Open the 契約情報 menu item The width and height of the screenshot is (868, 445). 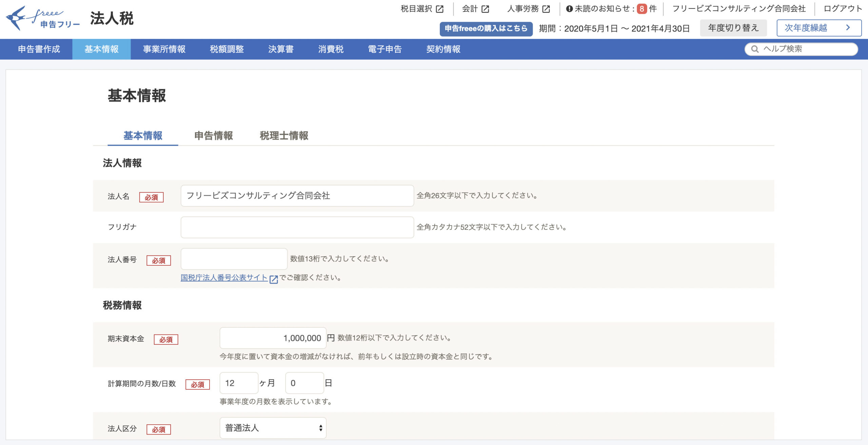tap(443, 49)
